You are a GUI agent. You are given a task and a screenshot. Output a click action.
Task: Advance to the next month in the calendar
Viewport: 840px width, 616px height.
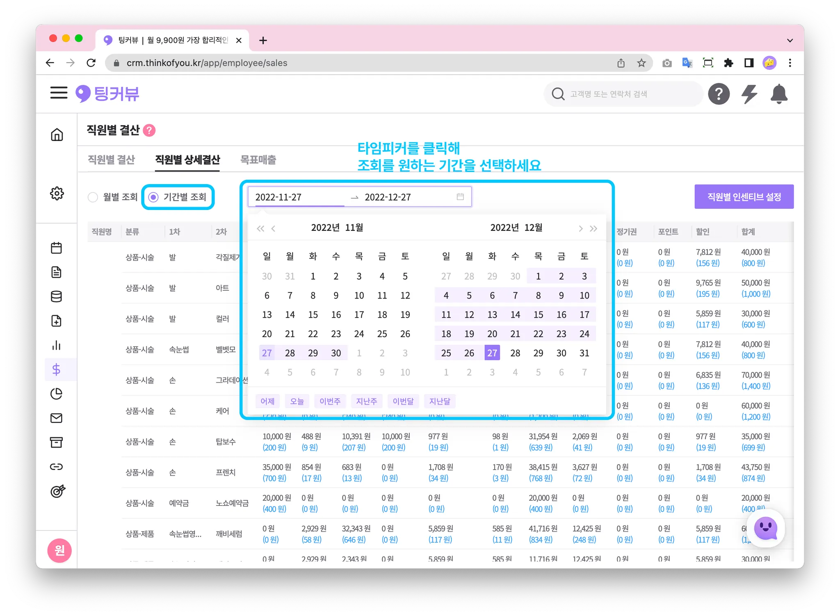tap(580, 228)
